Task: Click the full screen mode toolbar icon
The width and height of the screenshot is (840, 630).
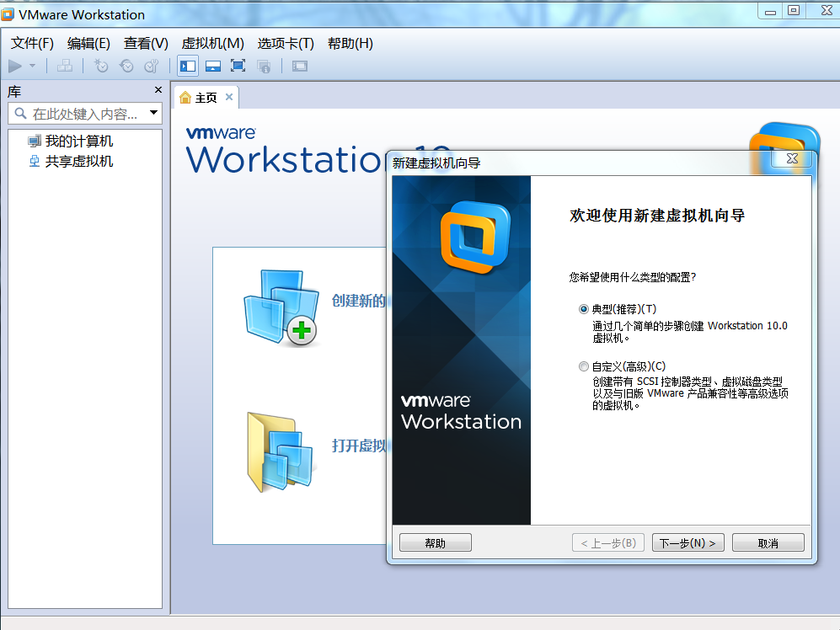Action: pyautogui.click(x=238, y=66)
